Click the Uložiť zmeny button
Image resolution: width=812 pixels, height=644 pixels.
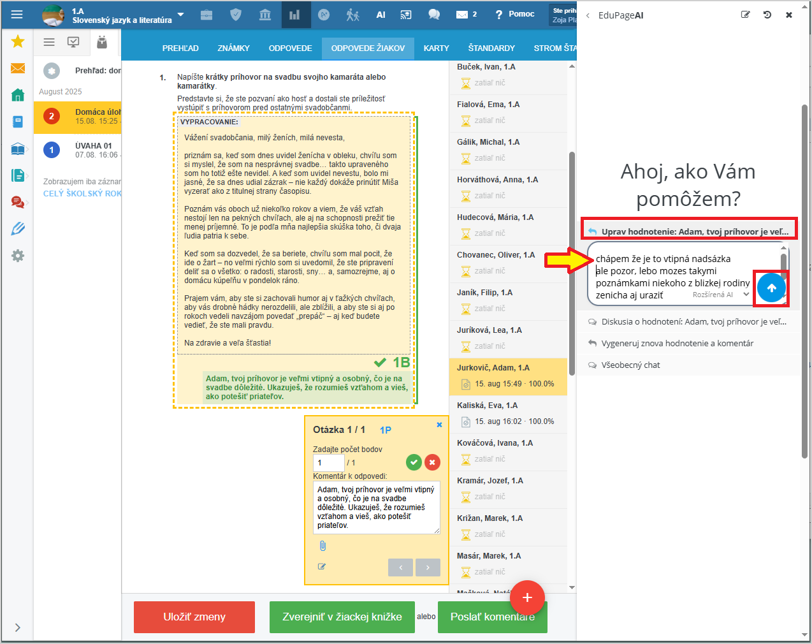[194, 617]
